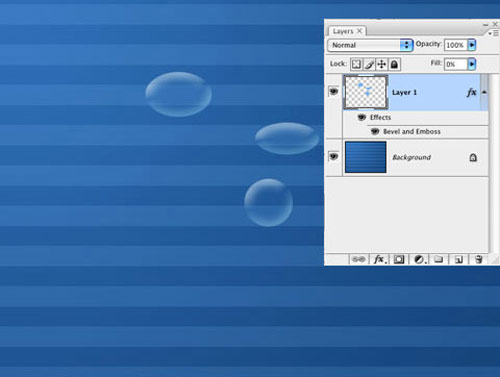500x377 pixels.
Task: Click the link layers icon
Action: tap(358, 259)
